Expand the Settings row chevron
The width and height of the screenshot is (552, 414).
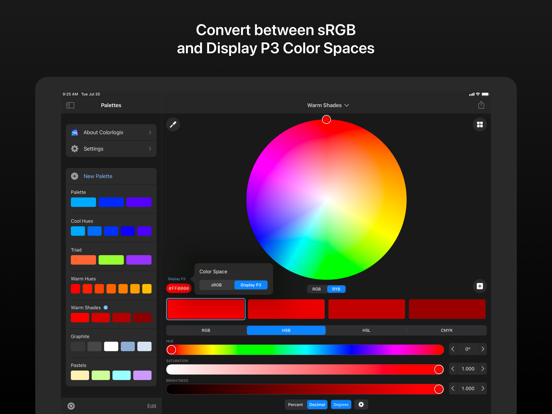(x=150, y=149)
